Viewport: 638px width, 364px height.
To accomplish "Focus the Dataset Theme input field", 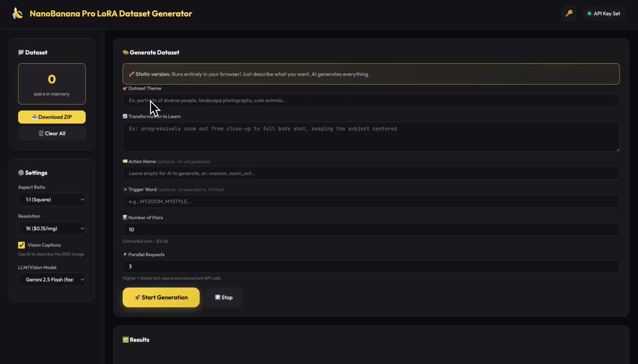I will coord(371,100).
